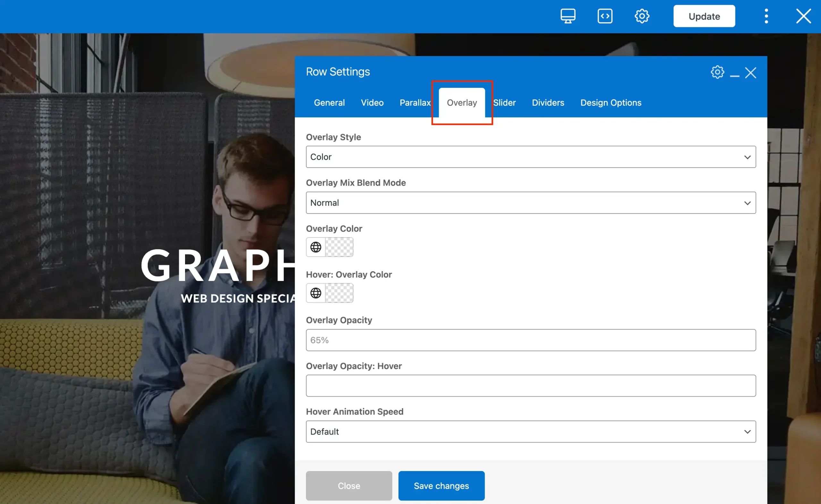Click Row Settings panel gear icon

(717, 72)
